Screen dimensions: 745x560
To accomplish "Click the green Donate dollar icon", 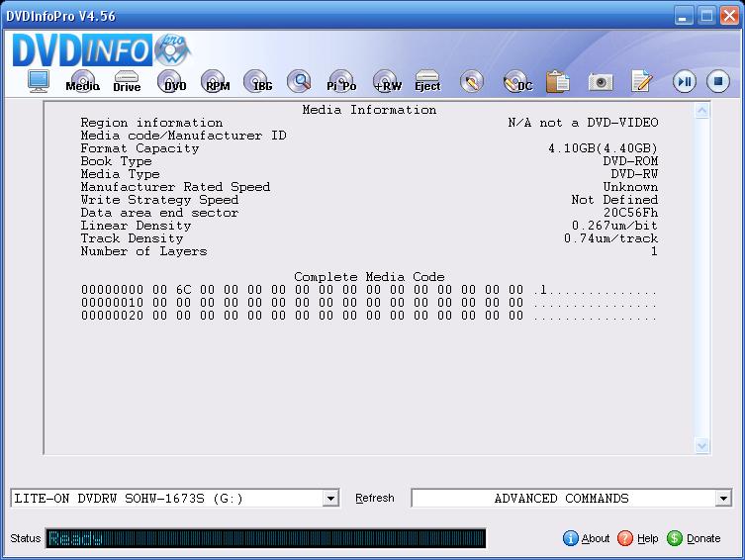I will (675, 538).
